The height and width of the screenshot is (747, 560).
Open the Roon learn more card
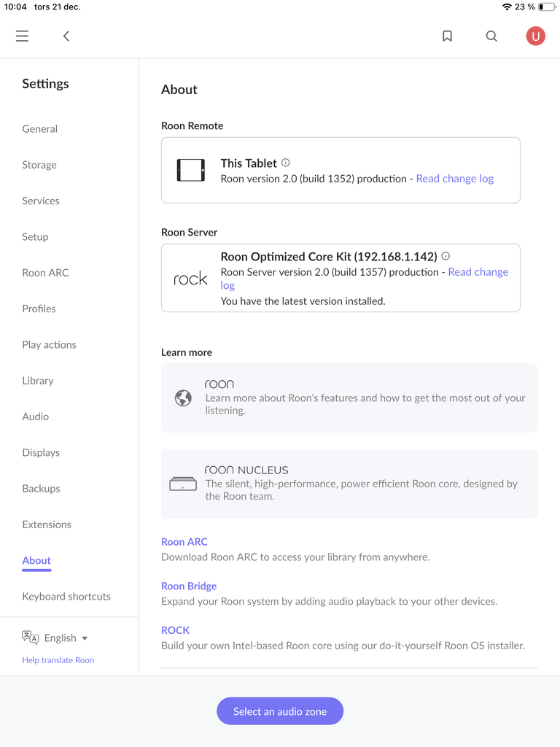(x=349, y=398)
